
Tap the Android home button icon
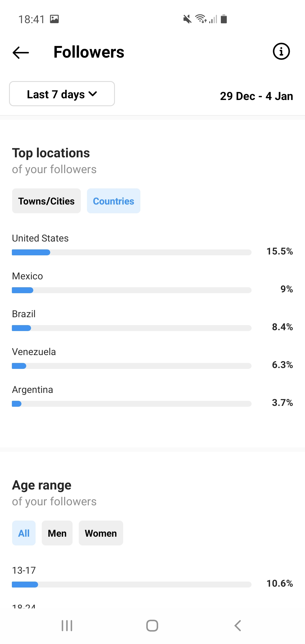[152, 626]
